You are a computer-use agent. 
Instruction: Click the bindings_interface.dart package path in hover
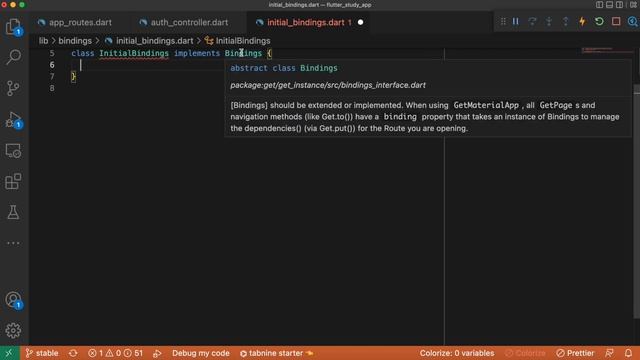click(328, 85)
